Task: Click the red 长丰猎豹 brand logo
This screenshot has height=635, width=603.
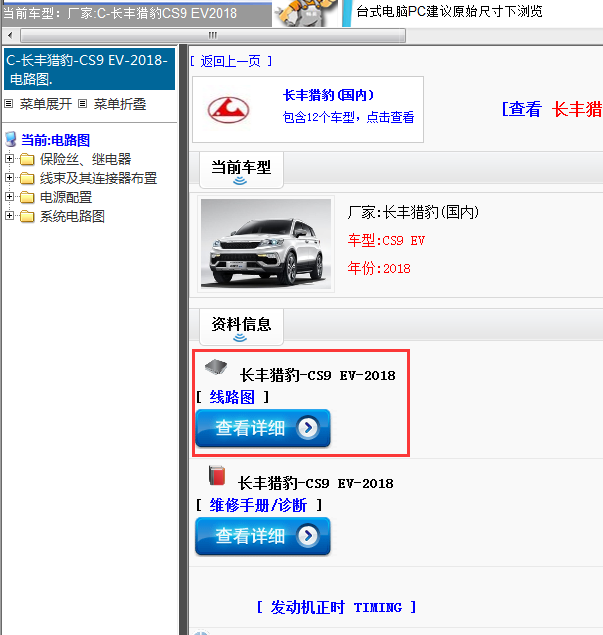Action: pos(228,110)
